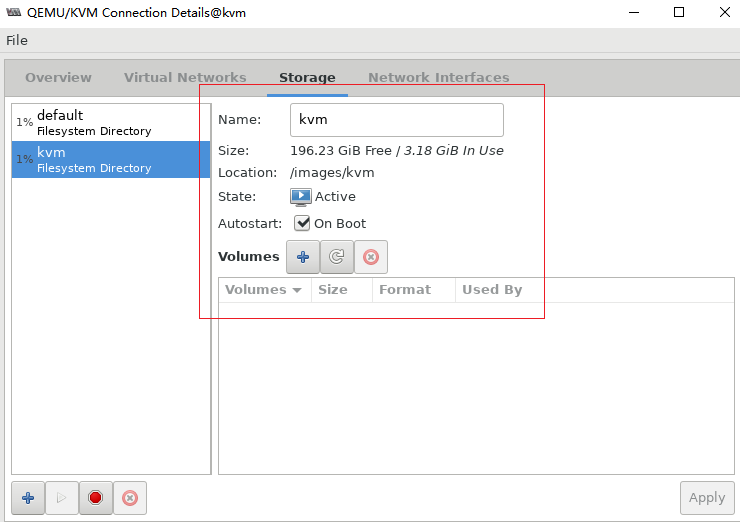Create a new volume with plus button

[x=303, y=257]
